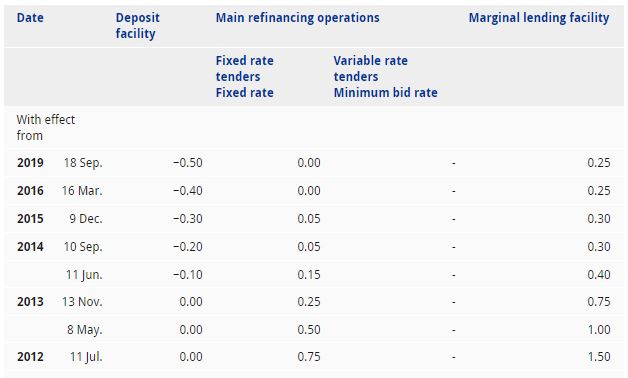628x378 pixels.
Task: Click the 1.50 marginal lending rate
Action: pos(599,357)
